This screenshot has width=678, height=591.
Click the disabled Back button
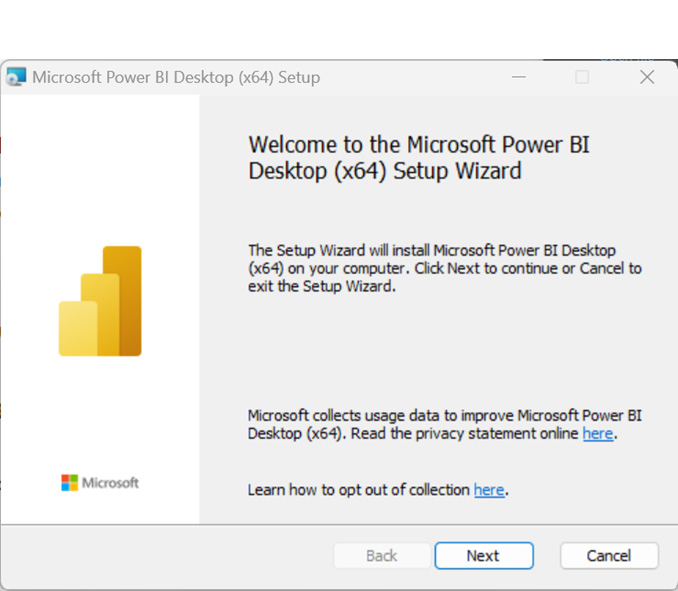[x=381, y=556]
